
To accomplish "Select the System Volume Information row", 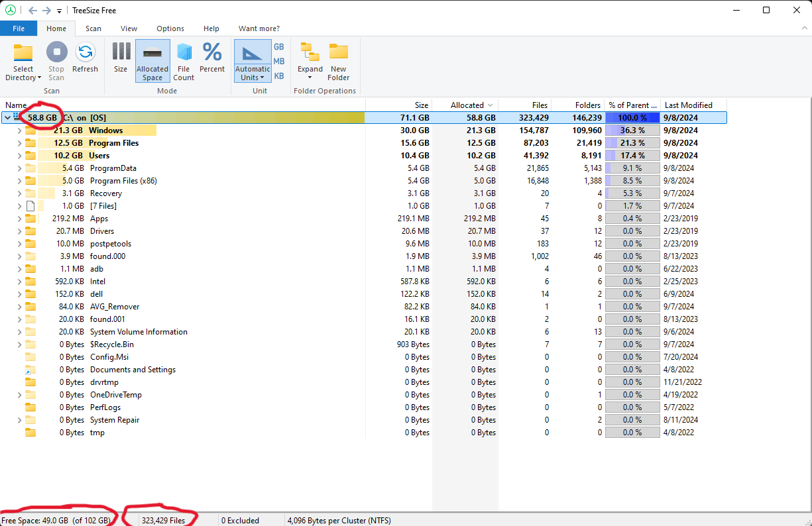I will 364,332.
